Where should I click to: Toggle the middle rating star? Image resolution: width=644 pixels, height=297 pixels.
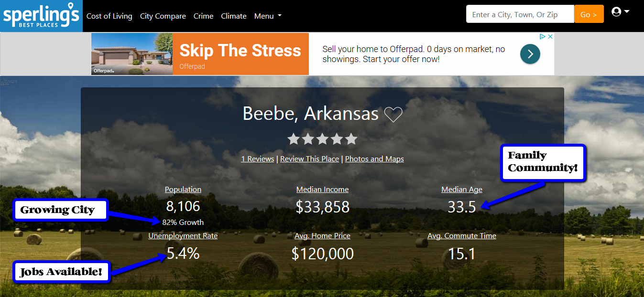(322, 139)
